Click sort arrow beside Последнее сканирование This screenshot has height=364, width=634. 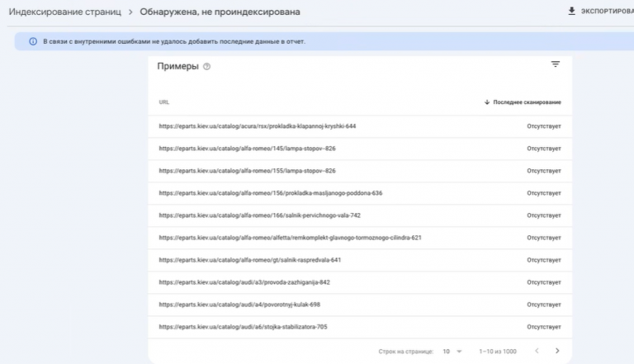pos(487,102)
